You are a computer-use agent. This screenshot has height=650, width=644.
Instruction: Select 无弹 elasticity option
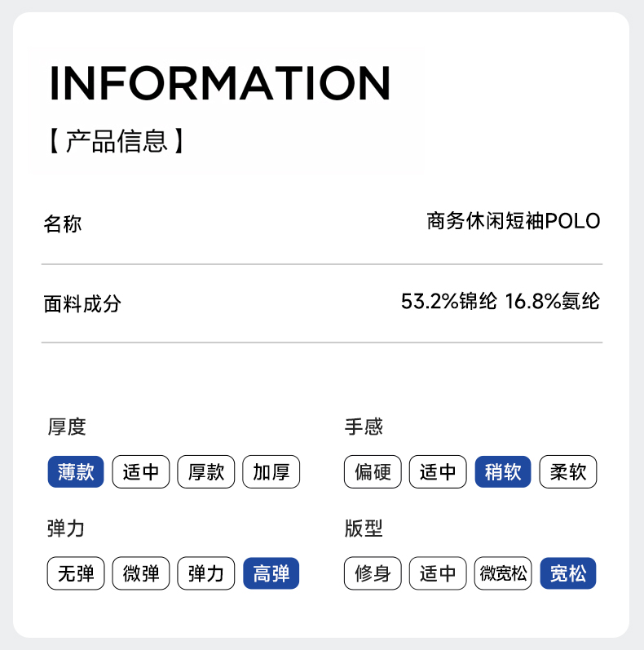[76, 573]
